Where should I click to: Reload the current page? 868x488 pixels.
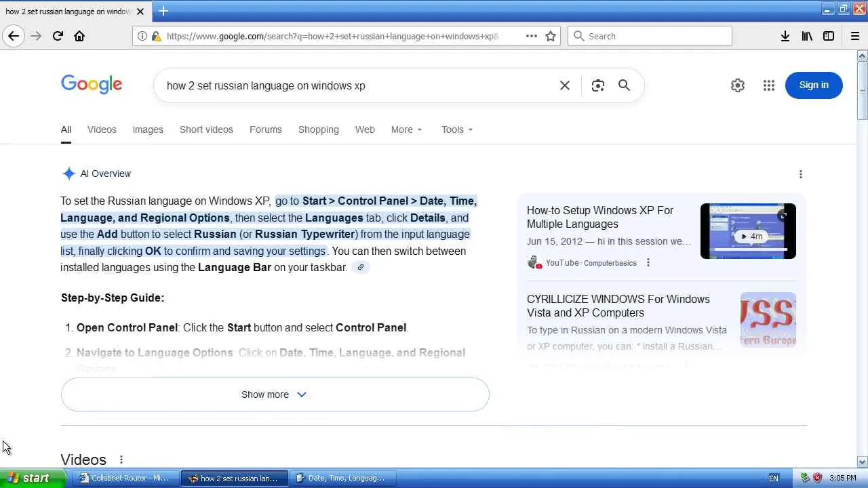(58, 36)
